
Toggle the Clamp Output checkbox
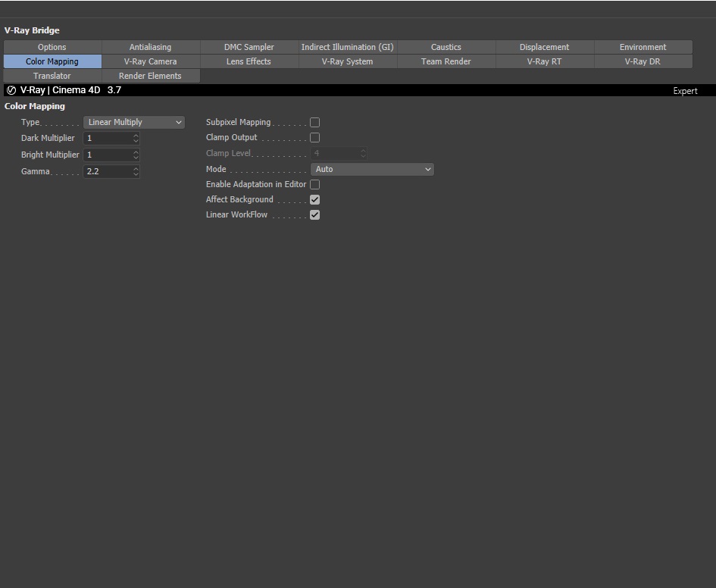pos(314,137)
